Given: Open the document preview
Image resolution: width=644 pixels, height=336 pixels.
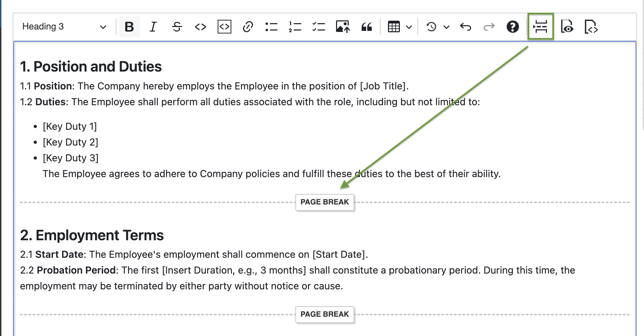Looking at the screenshot, I should [x=568, y=26].
